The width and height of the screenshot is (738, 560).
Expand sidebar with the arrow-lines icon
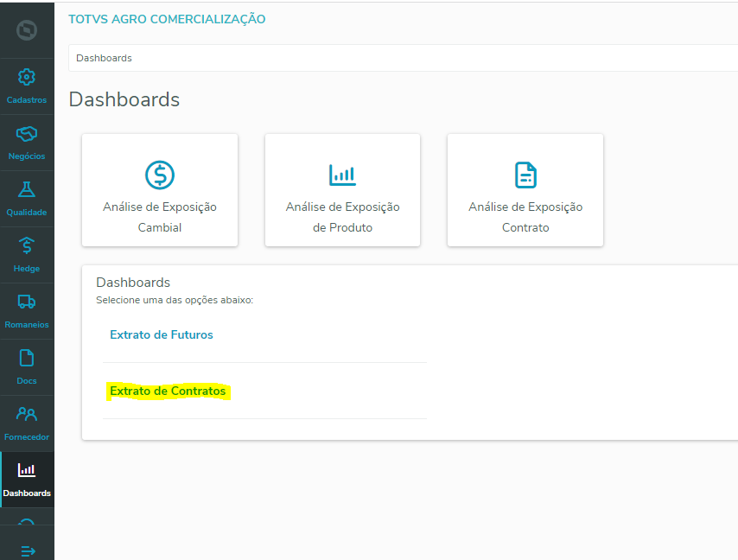pos(28,550)
